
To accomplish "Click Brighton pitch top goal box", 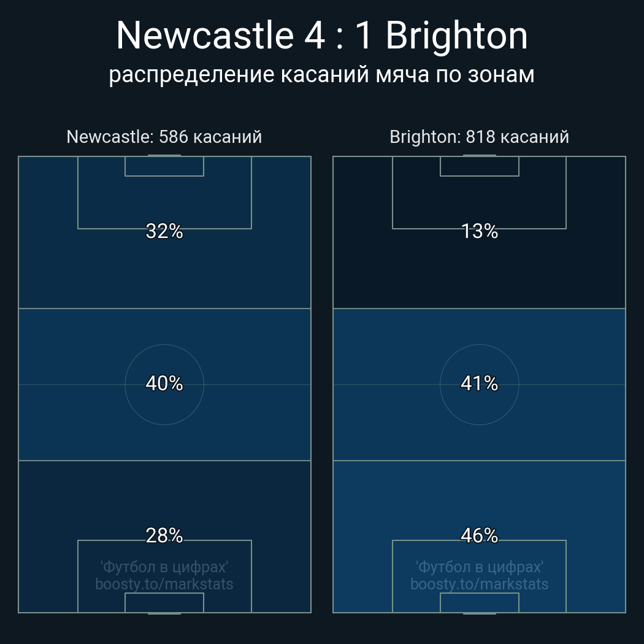I will coord(479,166).
